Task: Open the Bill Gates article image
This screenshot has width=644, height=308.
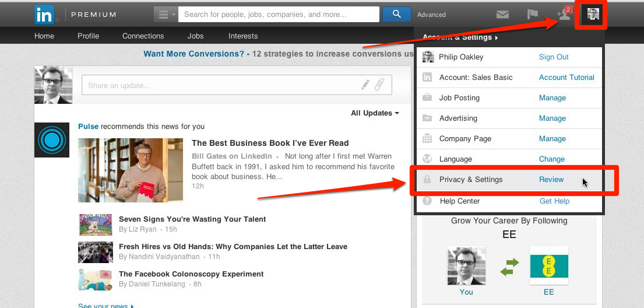Action: click(x=131, y=170)
